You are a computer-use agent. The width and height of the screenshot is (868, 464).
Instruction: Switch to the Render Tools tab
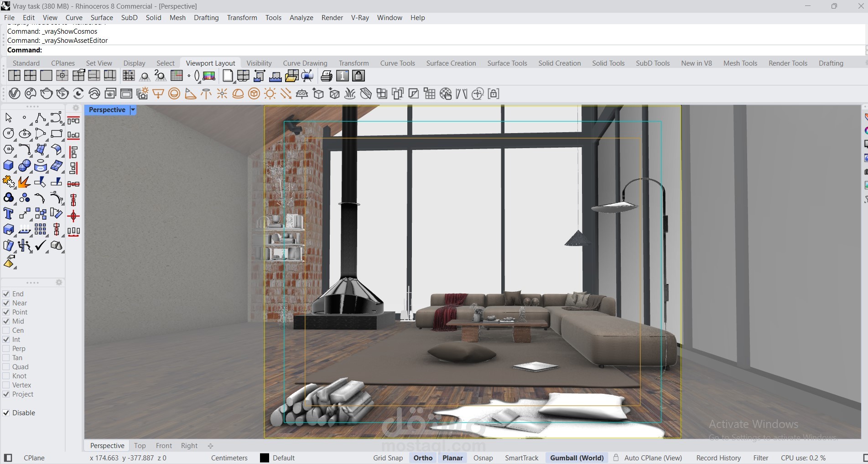point(788,63)
